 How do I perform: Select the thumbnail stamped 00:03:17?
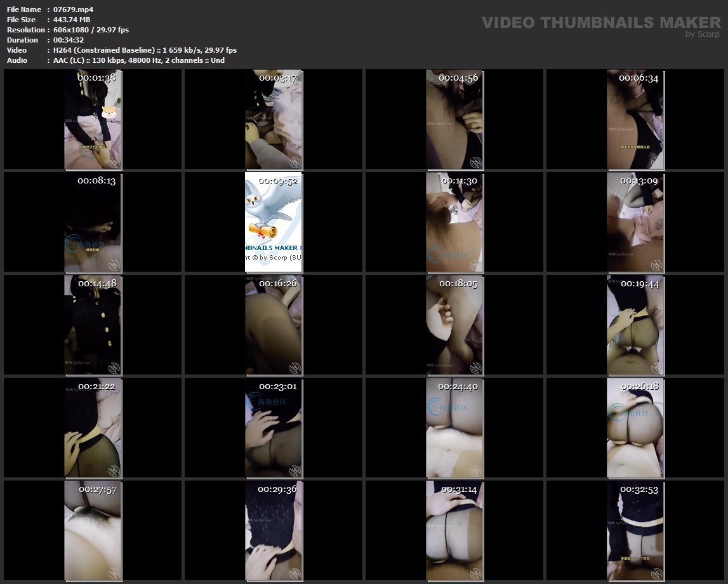coord(274,120)
